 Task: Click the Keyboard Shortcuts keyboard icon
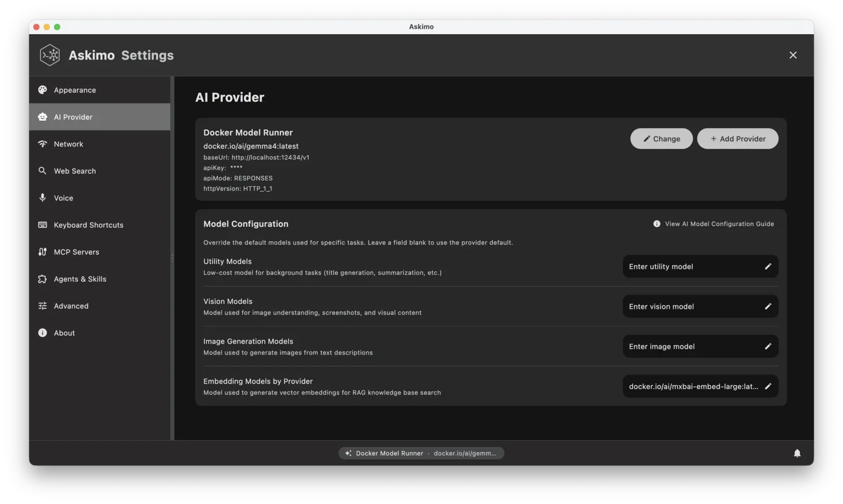(x=43, y=225)
